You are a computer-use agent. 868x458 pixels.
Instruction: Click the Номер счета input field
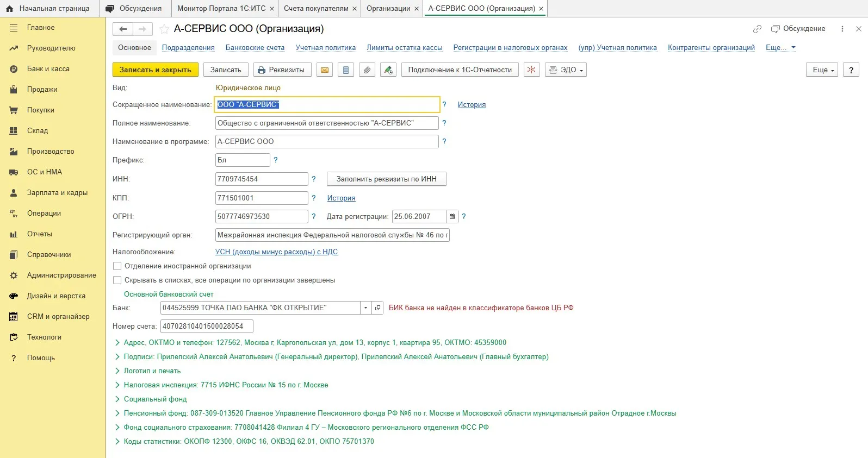pyautogui.click(x=207, y=327)
